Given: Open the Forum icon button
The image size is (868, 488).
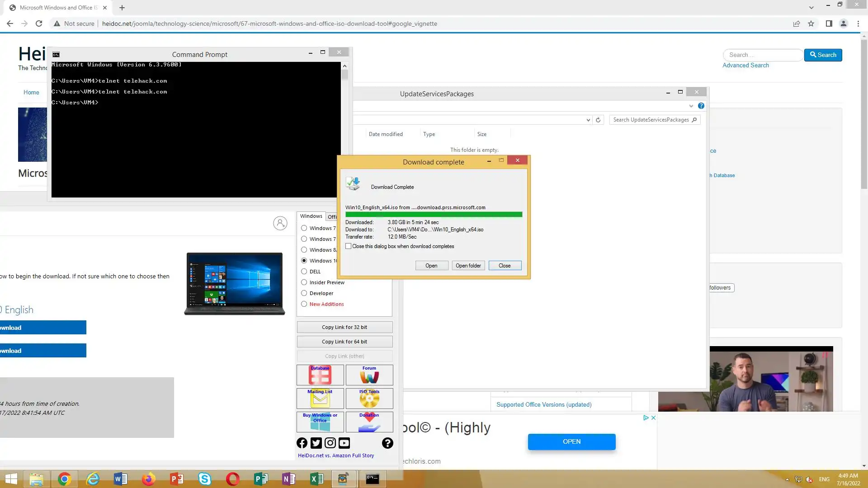Looking at the screenshot, I should point(369,375).
